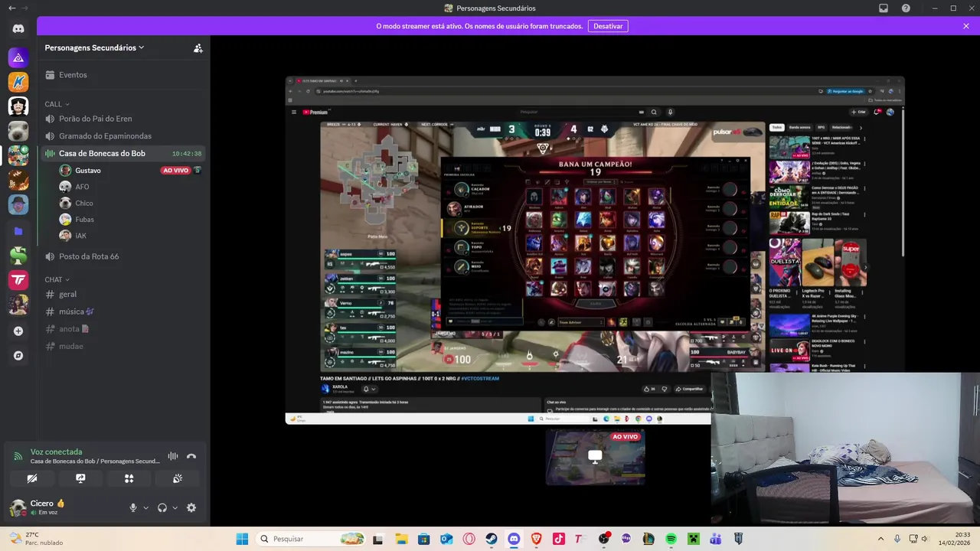Open the activities launcher icon
The width and height of the screenshot is (980, 551).
pos(129,478)
